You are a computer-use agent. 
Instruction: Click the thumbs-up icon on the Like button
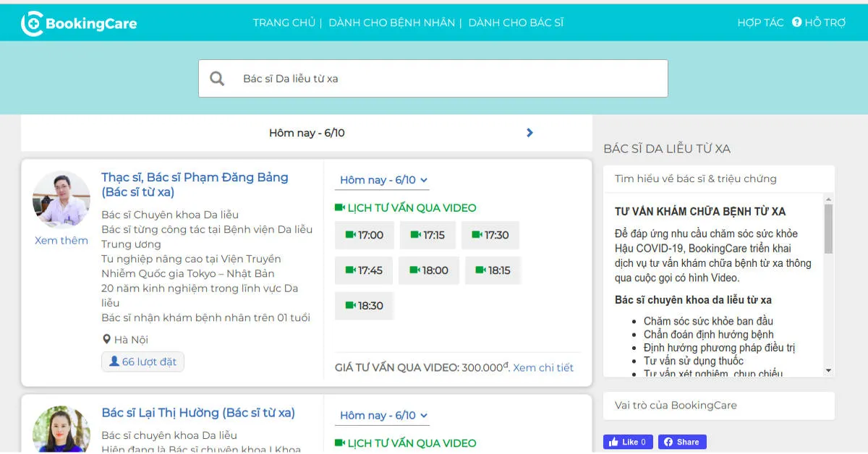615,442
